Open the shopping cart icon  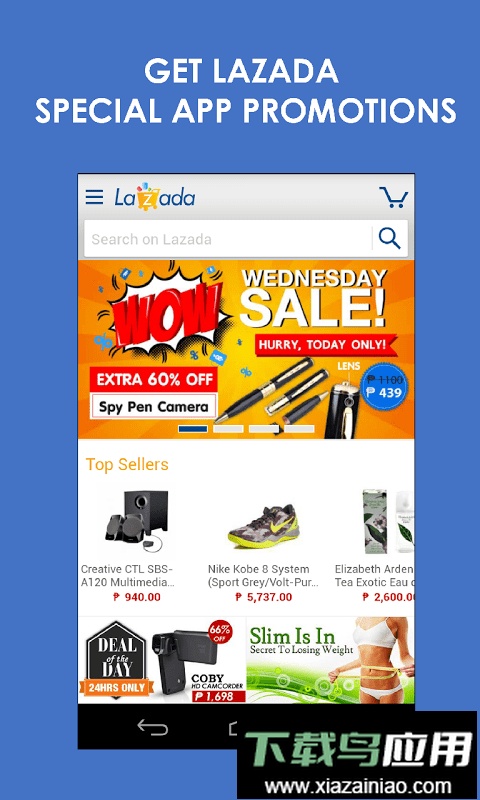coord(393,197)
